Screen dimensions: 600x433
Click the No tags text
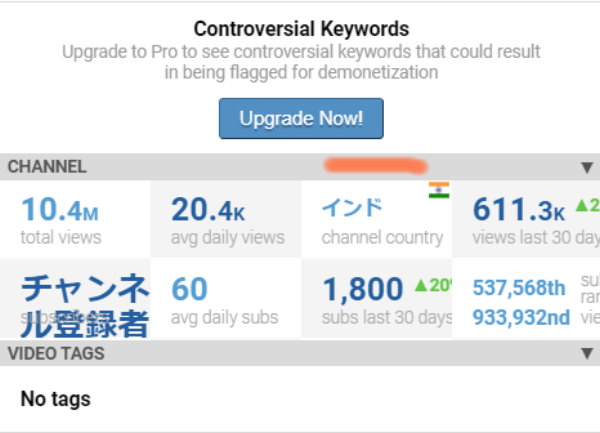pyautogui.click(x=55, y=399)
